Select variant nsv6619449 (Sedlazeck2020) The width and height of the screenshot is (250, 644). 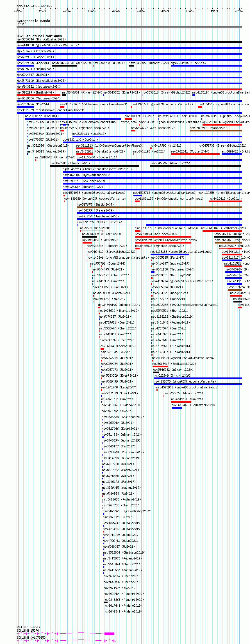click(193, 405)
